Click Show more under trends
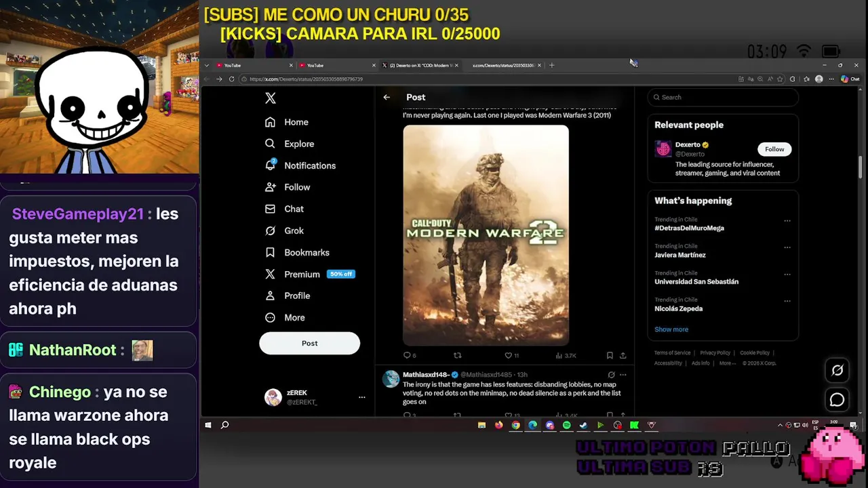 671,329
